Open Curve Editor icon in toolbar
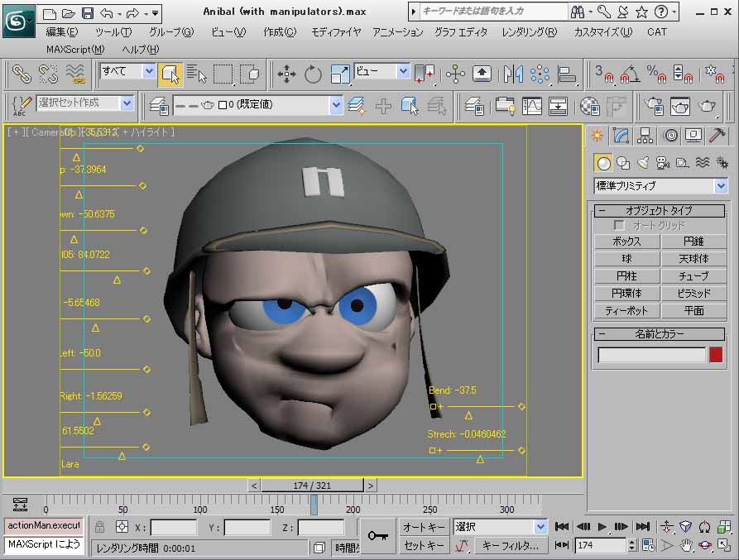The image size is (739, 560). pos(532,106)
